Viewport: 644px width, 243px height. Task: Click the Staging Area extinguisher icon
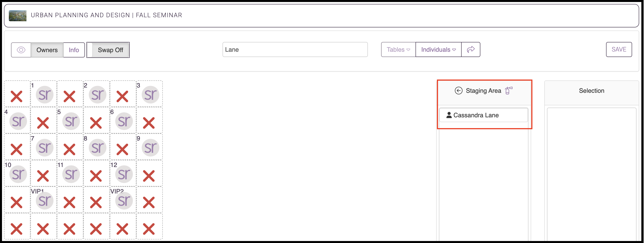(509, 90)
